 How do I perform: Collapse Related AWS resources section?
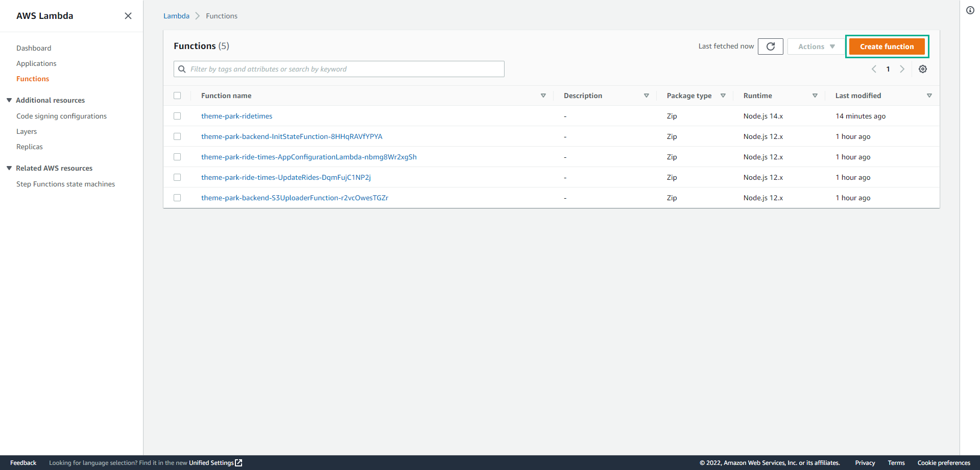click(9, 168)
